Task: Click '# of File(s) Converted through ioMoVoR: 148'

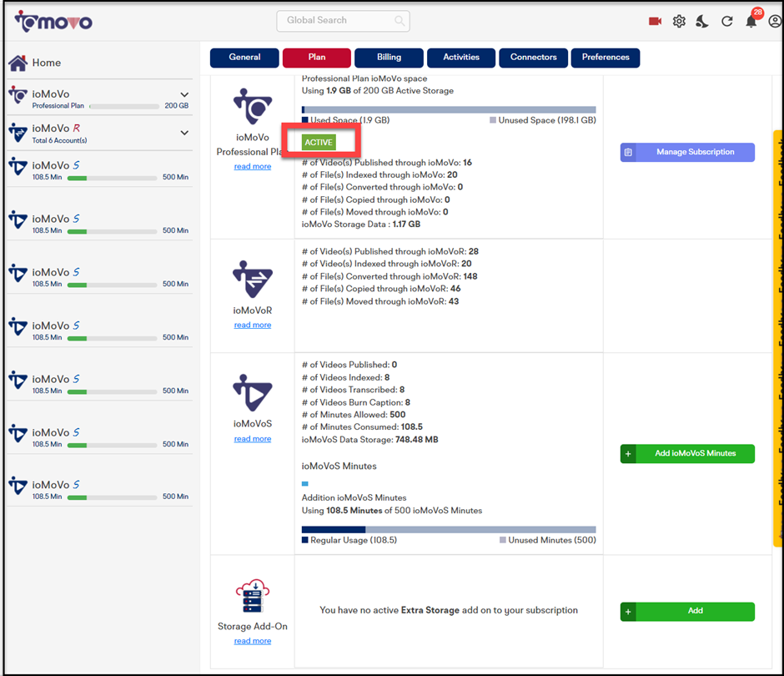Action: (x=389, y=276)
